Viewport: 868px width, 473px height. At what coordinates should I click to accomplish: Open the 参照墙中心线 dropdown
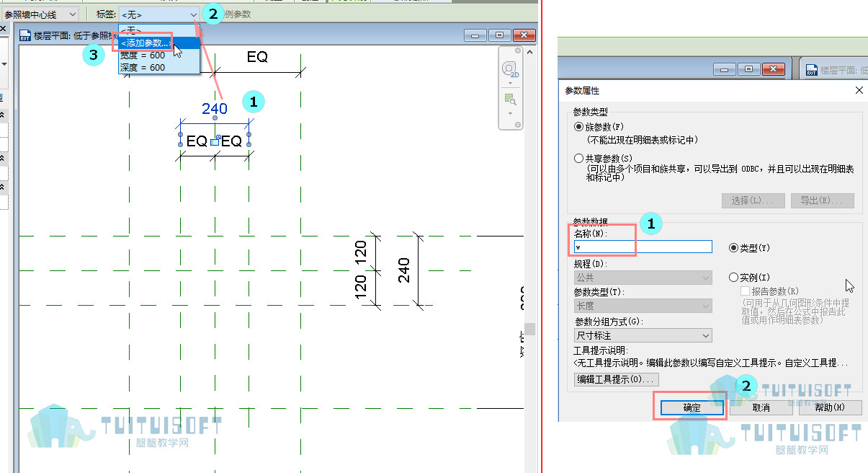pos(40,14)
